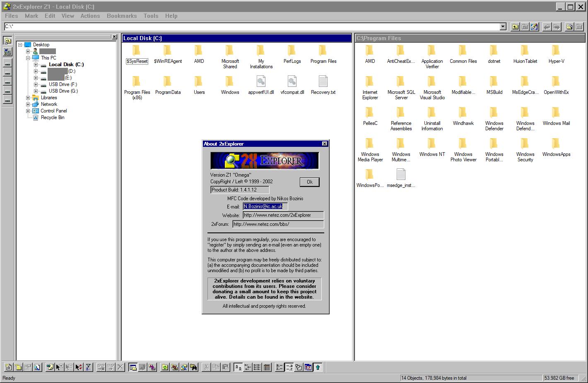Select Recovery.txt file icon

point(323,81)
